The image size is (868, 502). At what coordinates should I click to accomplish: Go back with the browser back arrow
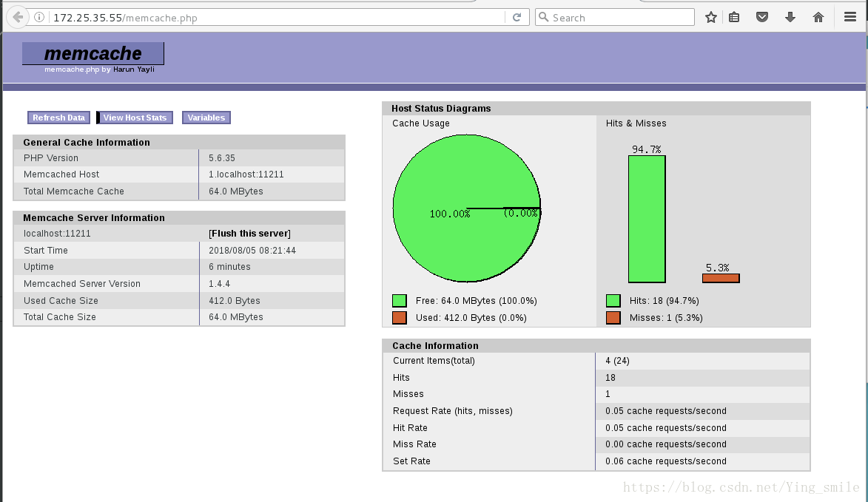tap(18, 17)
